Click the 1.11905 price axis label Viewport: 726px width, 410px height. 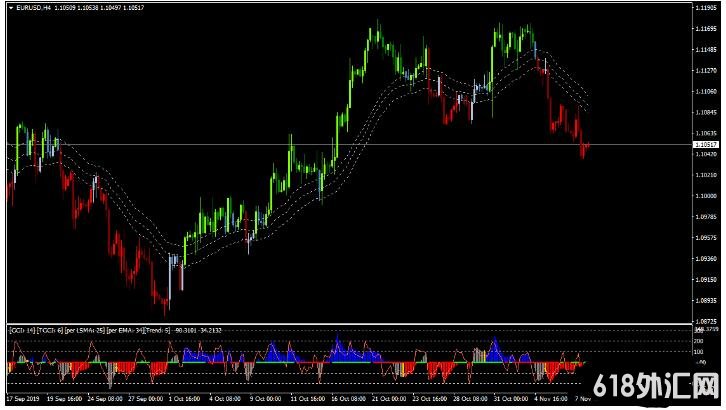click(706, 8)
